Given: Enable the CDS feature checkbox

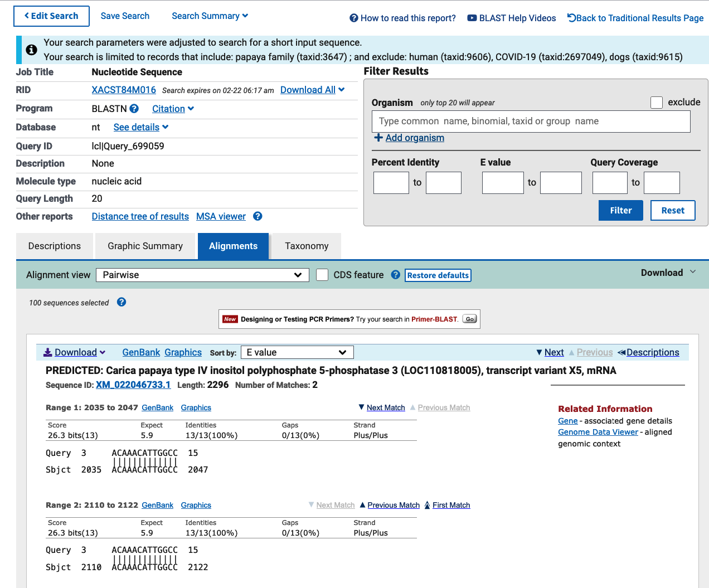Looking at the screenshot, I should click(322, 275).
